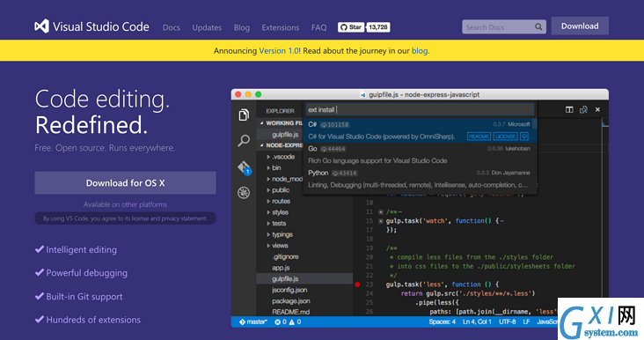Viewport: 644px width, 340px height.
Task: Click Ln 4, Col 1 in status bar
Action: [x=477, y=322]
